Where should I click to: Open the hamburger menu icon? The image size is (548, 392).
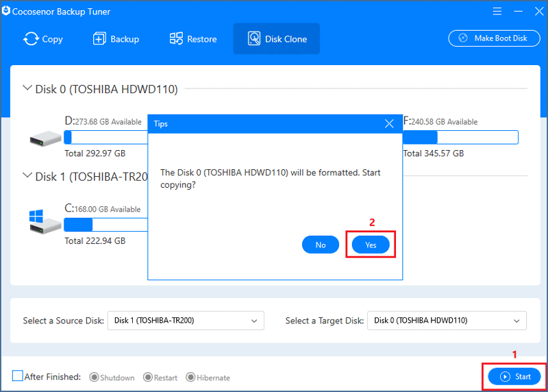point(497,11)
